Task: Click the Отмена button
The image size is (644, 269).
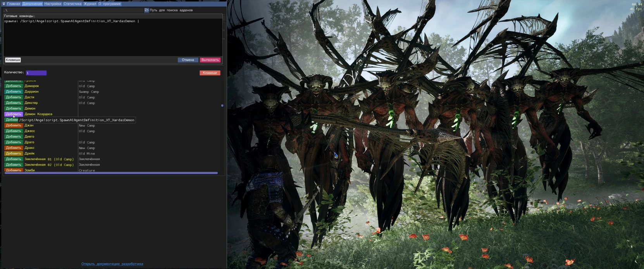Action: [188, 60]
